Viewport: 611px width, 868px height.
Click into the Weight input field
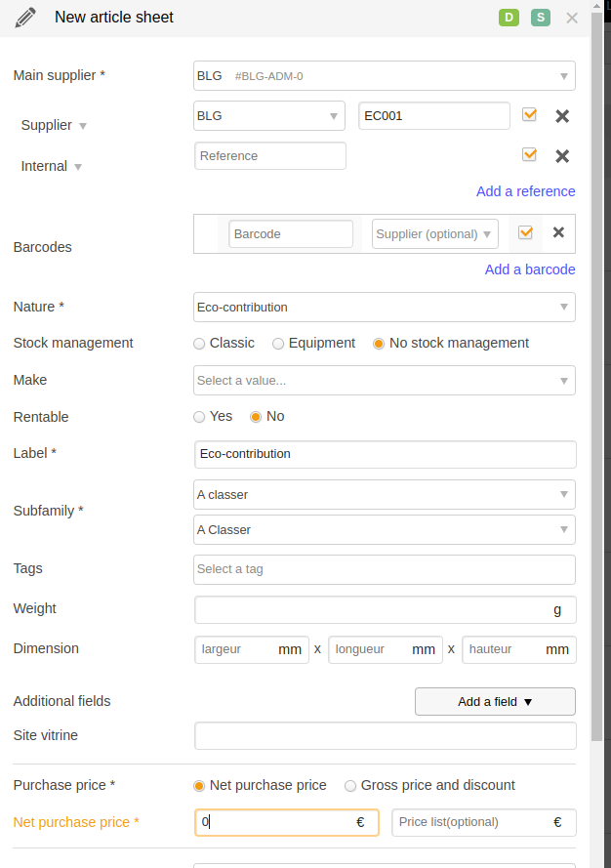point(386,610)
